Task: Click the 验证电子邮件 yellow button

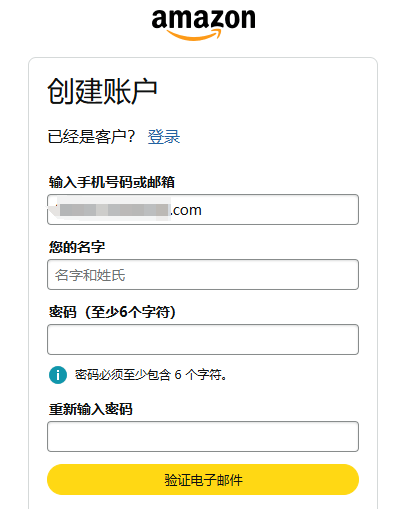Action: tap(203, 479)
